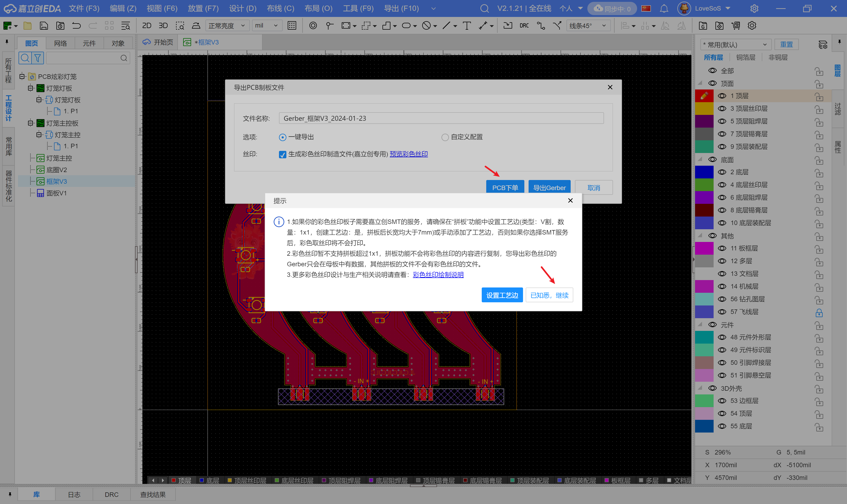This screenshot has height=504, width=847.
Task: Click the 已知悉，继续 button
Action: (549, 295)
